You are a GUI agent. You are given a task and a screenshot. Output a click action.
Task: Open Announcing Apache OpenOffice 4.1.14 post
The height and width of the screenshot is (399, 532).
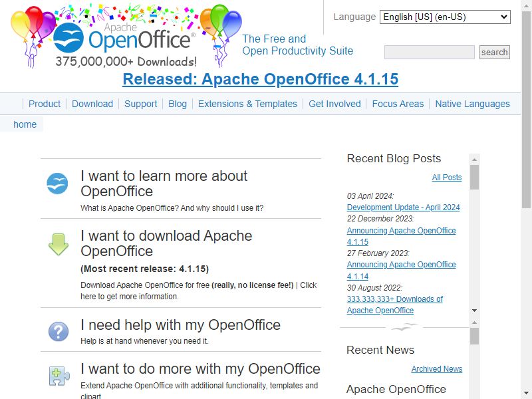[401, 271]
